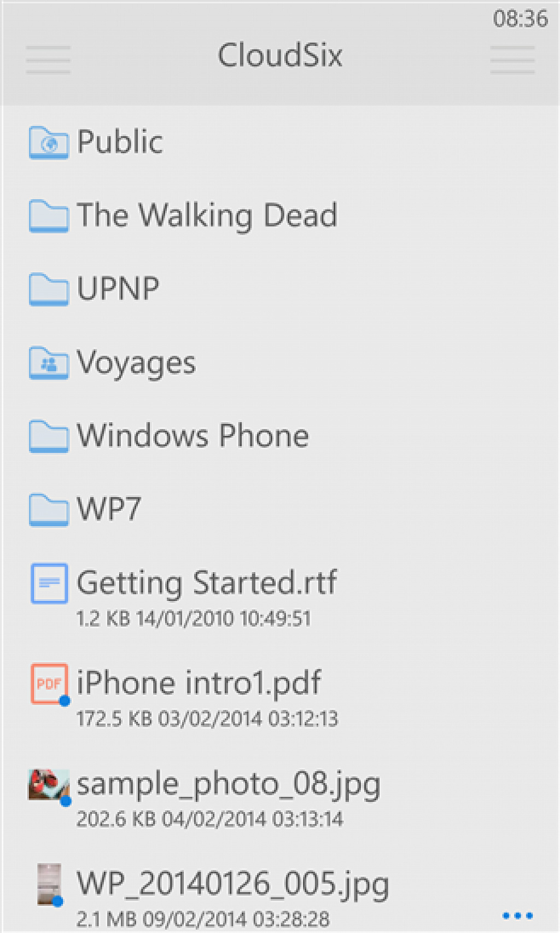Click The Walking Dead folder icon

[x=49, y=216]
